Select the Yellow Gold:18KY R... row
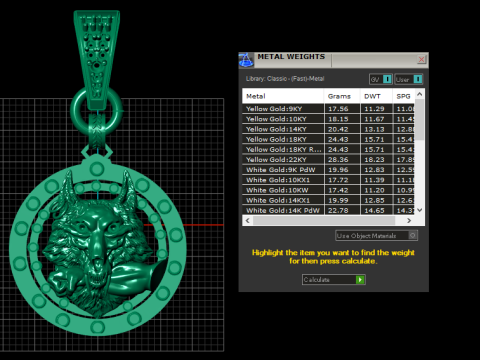 tap(328, 149)
